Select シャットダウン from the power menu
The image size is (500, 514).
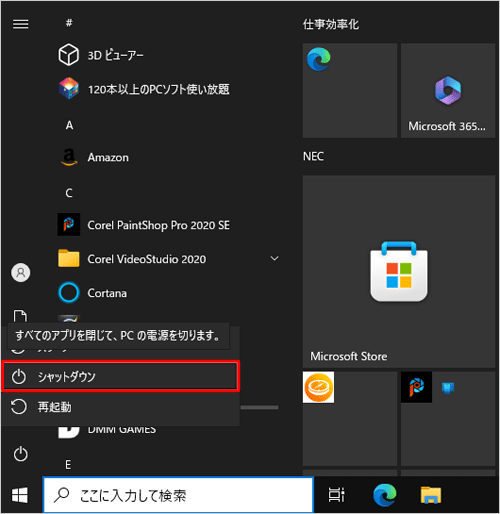(121, 376)
